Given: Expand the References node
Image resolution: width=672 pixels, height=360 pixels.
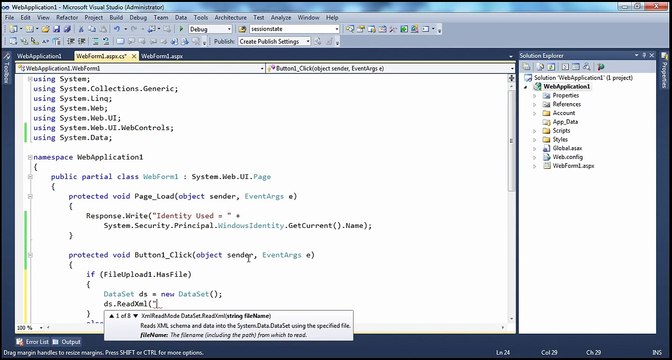Looking at the screenshot, I should pos(535,105).
